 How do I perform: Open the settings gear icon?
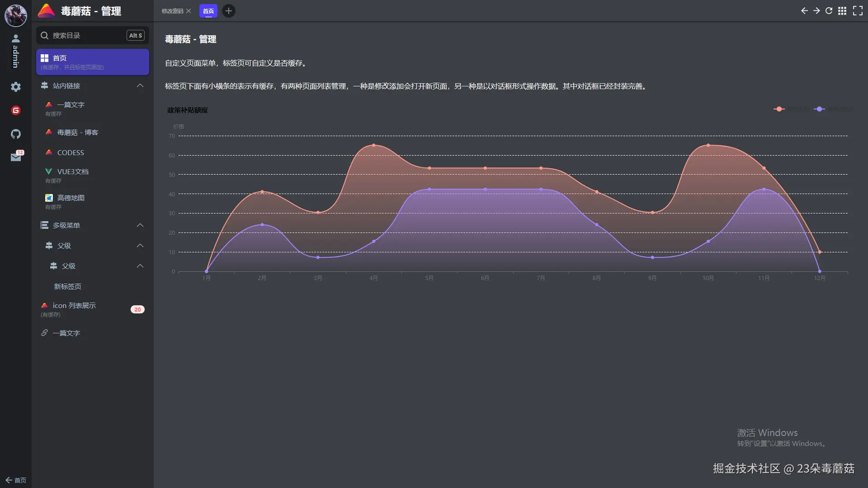pos(16,87)
